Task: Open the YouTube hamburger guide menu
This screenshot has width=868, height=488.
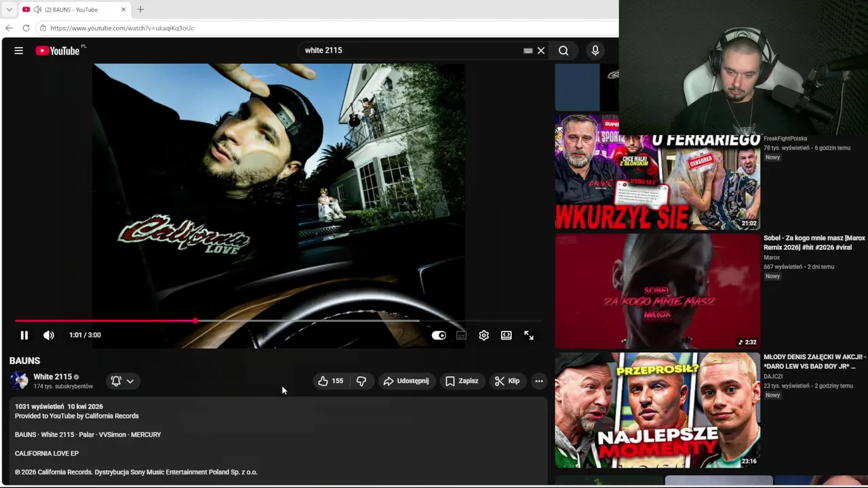Action: (19, 50)
